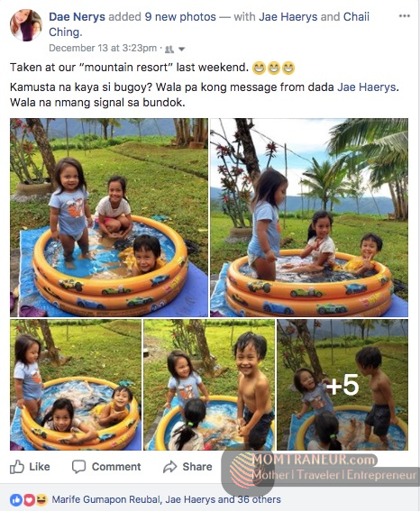View the +5 more photos thumbnail

tap(342, 385)
